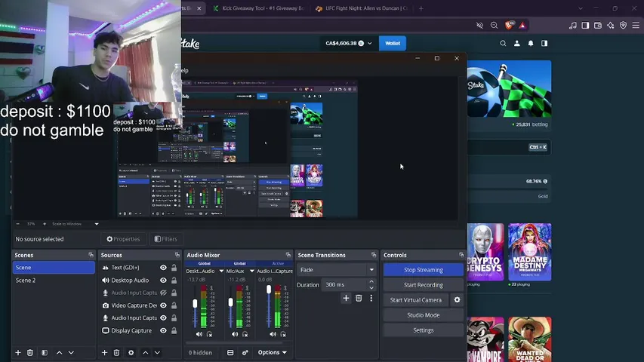Pop out the Audio Mixer dock
This screenshot has width=644, height=362.
(x=288, y=255)
